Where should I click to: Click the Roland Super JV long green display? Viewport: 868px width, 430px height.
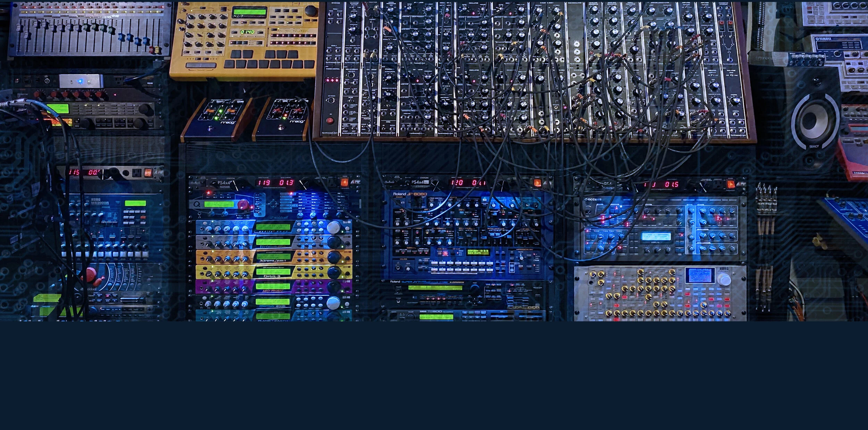435,288
